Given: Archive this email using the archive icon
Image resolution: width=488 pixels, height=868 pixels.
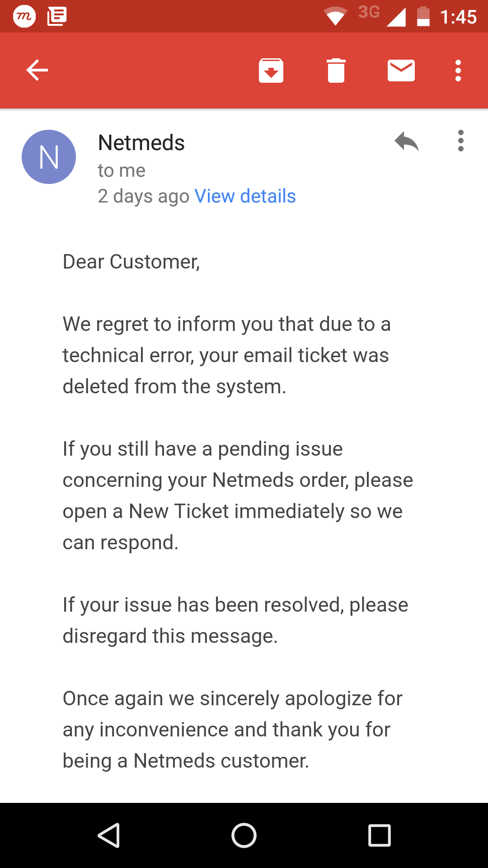Looking at the screenshot, I should pos(271,71).
